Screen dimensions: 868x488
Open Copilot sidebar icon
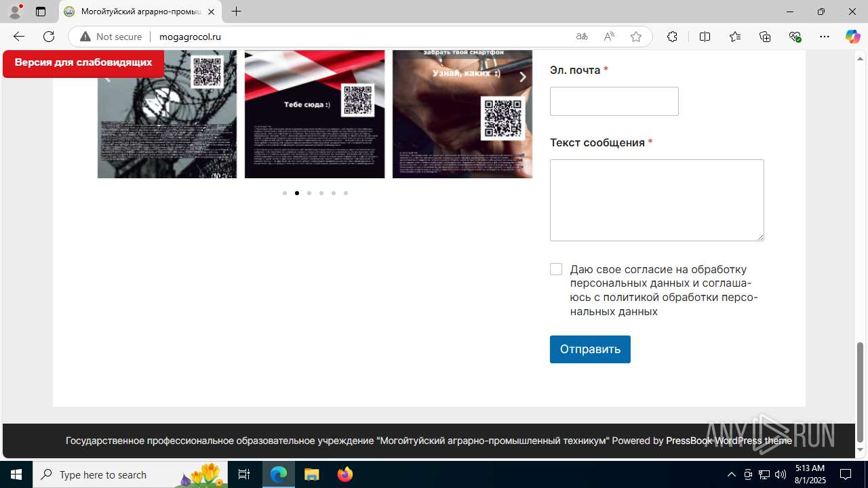(x=852, y=37)
